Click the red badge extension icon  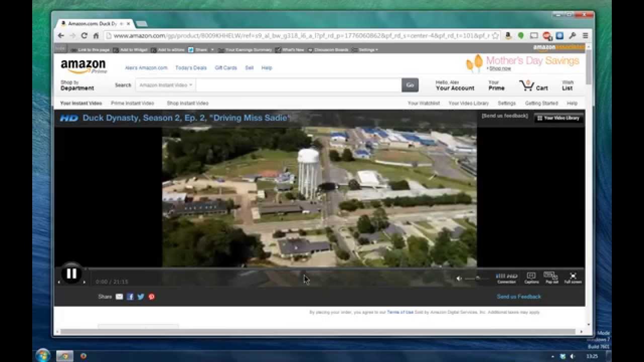[546, 36]
